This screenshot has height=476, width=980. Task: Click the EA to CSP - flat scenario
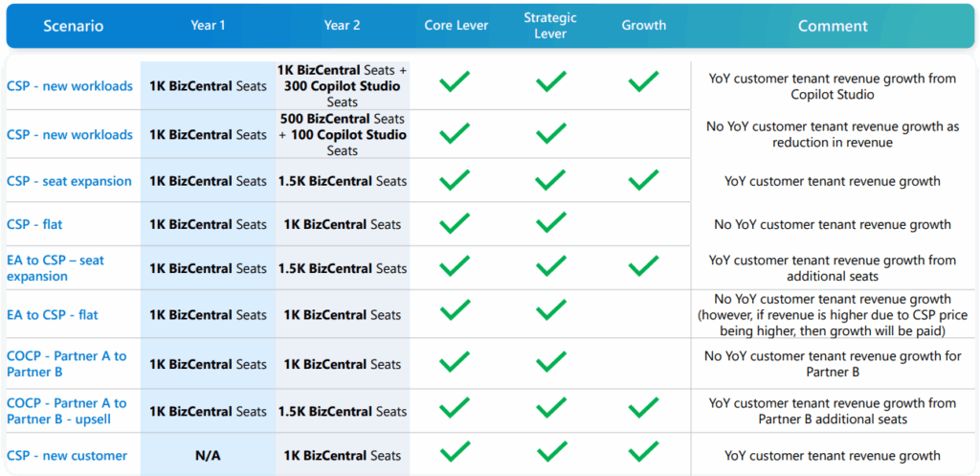[53, 315]
